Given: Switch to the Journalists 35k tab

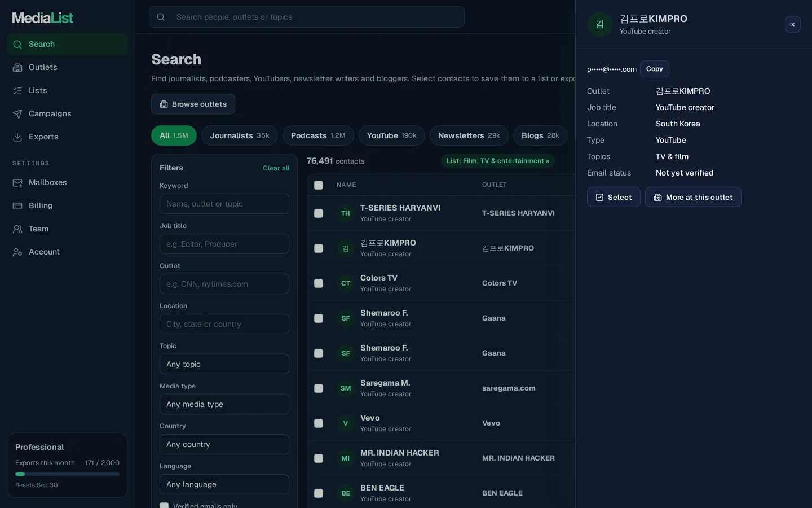Looking at the screenshot, I should tap(240, 135).
